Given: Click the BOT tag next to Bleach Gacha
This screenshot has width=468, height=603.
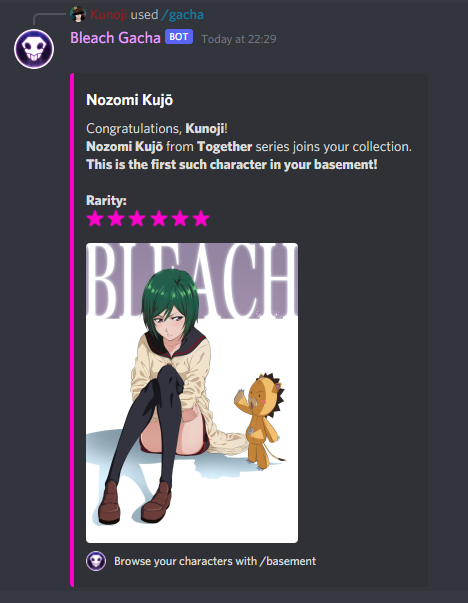Looking at the screenshot, I should click(x=179, y=37).
